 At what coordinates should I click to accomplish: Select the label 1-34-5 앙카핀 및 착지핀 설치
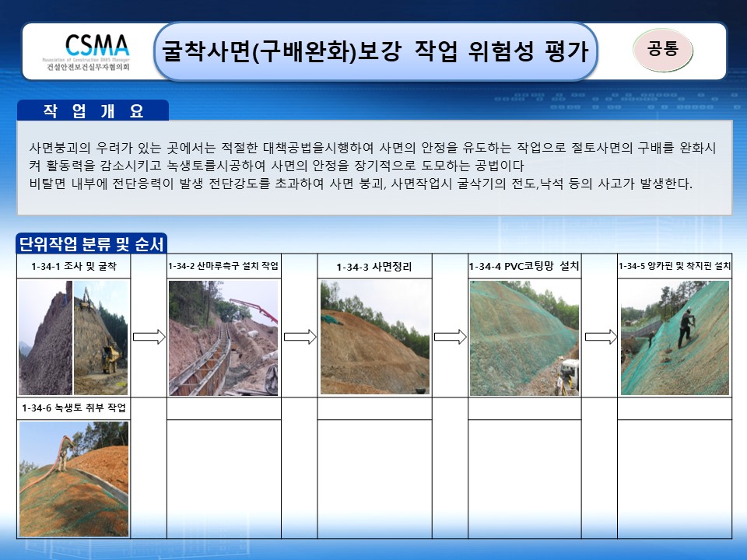click(x=675, y=266)
